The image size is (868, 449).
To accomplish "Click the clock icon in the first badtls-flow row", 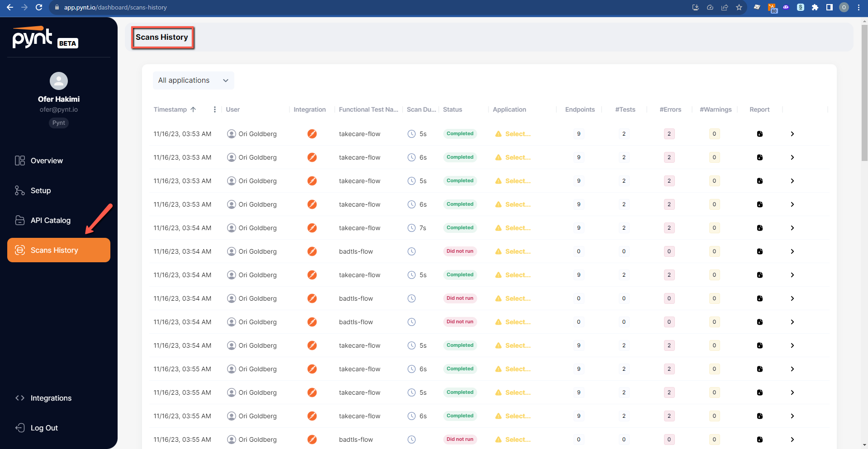I will tap(412, 251).
